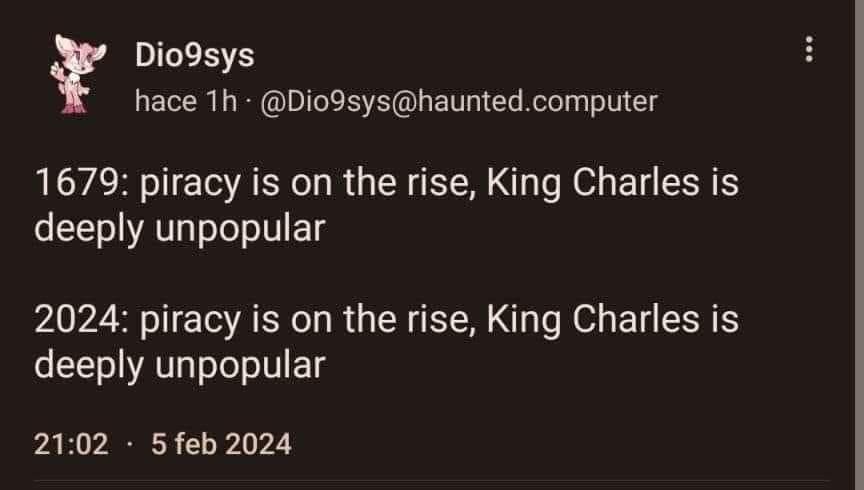Click "deeply unpopular" ending the 2024 paragraph

click(180, 365)
